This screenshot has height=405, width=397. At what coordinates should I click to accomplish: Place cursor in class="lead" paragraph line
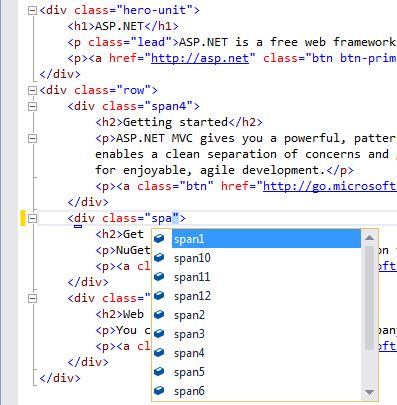click(x=232, y=42)
